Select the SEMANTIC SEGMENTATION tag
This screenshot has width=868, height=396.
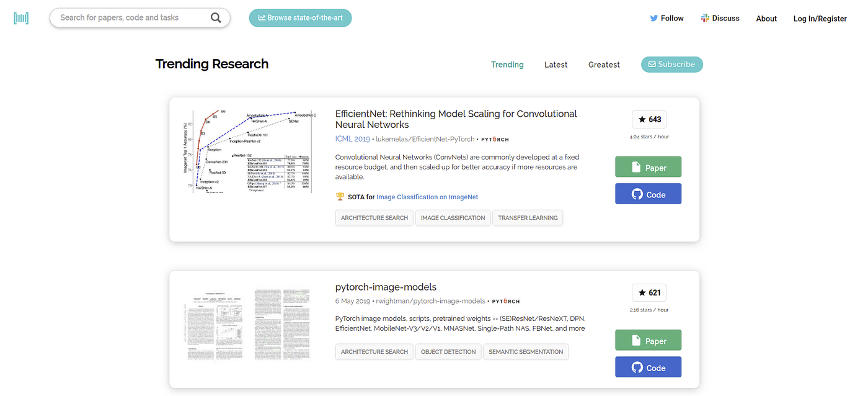pyautogui.click(x=526, y=352)
